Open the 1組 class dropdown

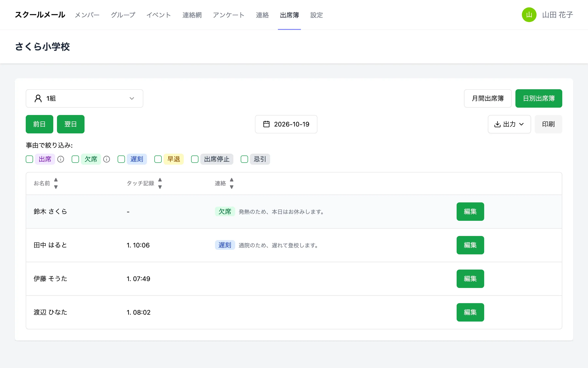pyautogui.click(x=84, y=98)
